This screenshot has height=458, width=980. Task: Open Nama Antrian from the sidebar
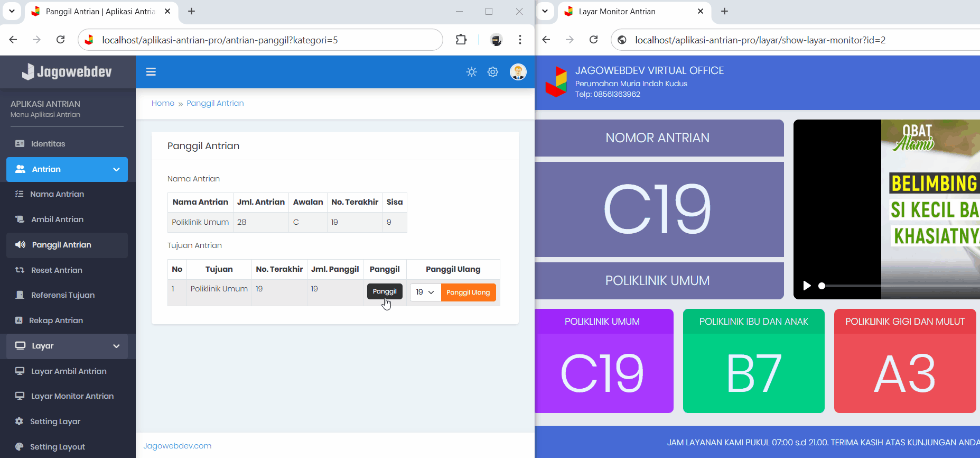click(x=67, y=194)
